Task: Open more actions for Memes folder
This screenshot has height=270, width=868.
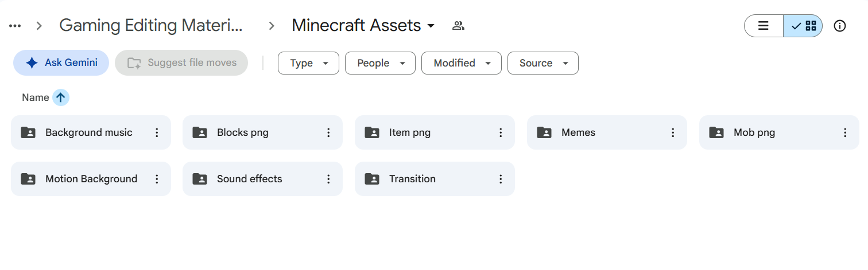Action: coord(673,132)
